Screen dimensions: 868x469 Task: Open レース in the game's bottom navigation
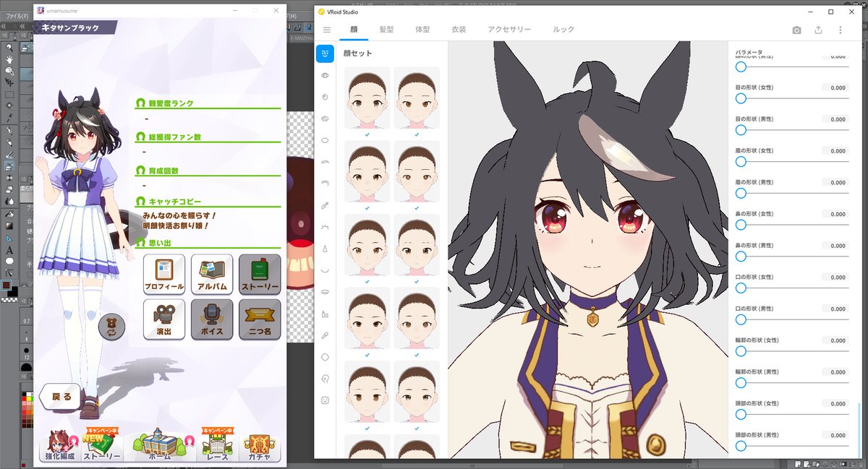[x=217, y=444]
